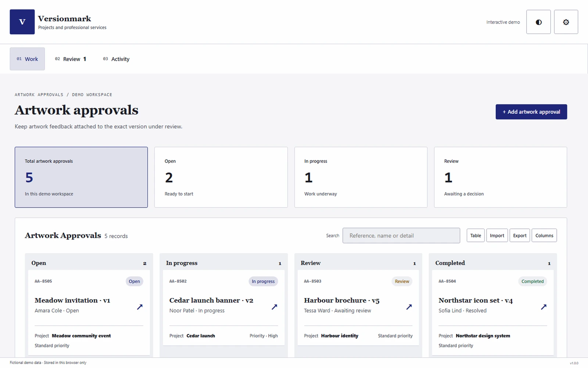
Task: Click Northstar design system project name
Action: [x=483, y=336]
